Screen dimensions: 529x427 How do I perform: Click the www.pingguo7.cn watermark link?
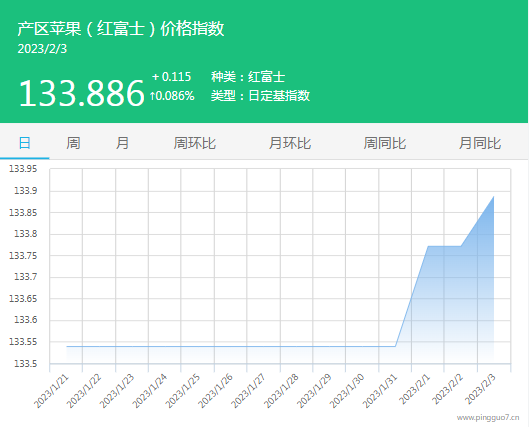click(488, 418)
